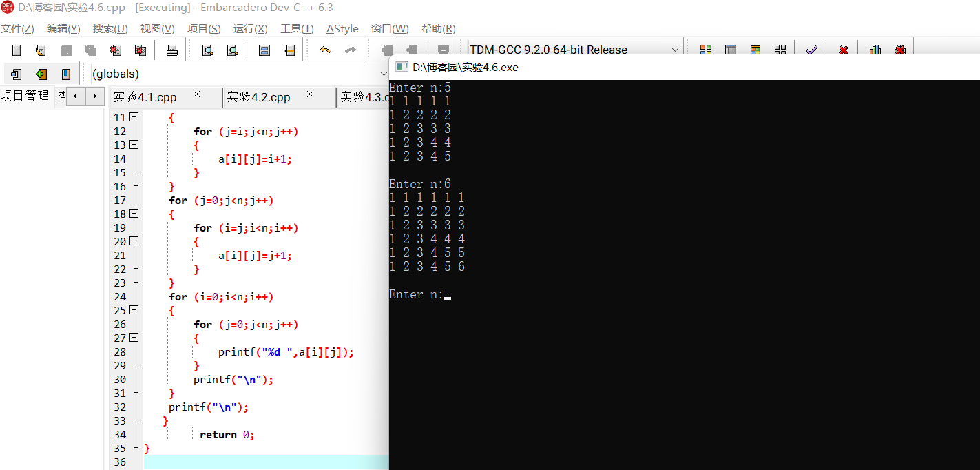Close the 实验4.1.cpp tab
The width and height of the screenshot is (980, 470).
pos(196,94)
